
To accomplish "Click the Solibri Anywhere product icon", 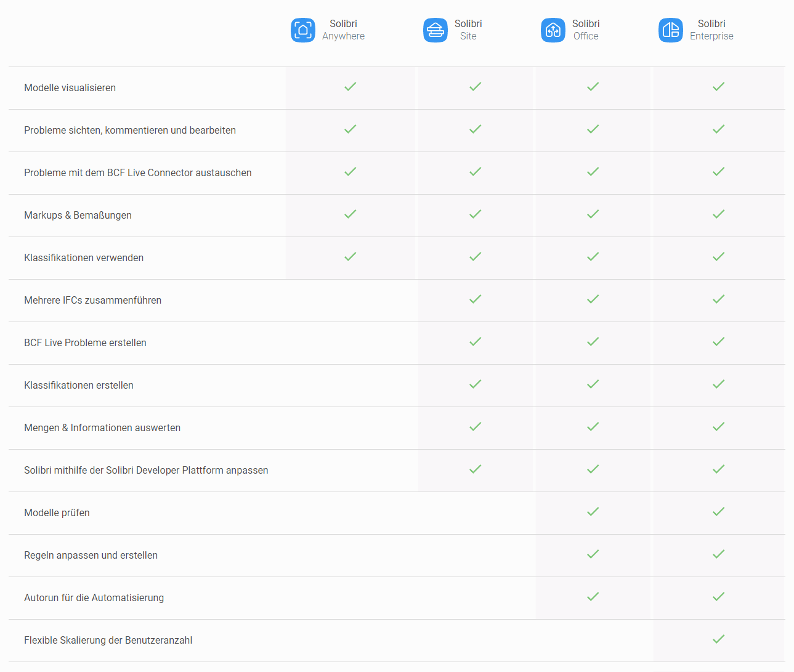I will pos(303,30).
